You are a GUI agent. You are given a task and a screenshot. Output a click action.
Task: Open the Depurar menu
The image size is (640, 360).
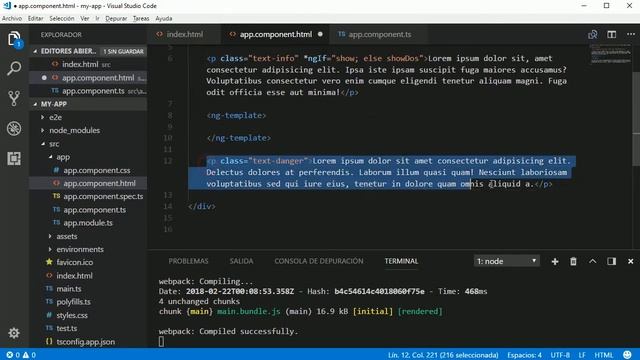(116, 18)
